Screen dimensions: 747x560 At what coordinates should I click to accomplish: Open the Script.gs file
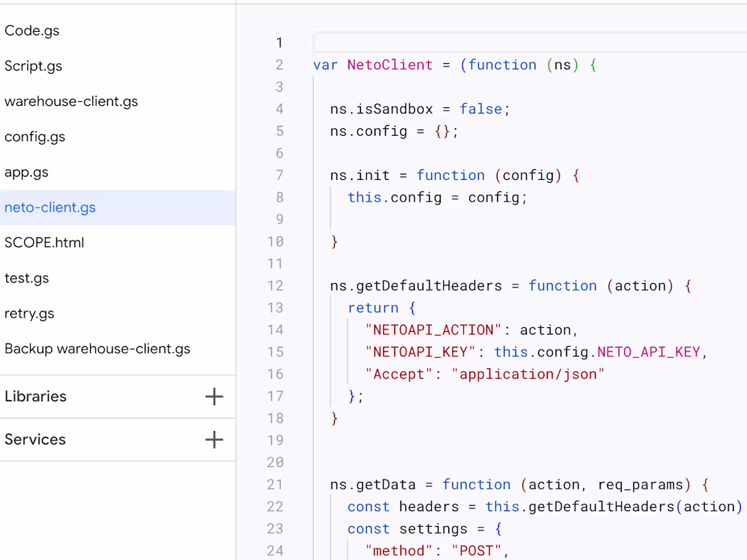[33, 66]
